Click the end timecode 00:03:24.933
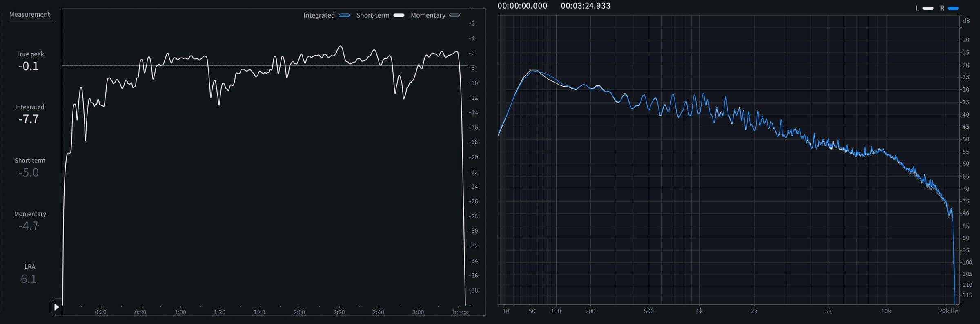Image resolution: width=980 pixels, height=324 pixels. tap(586, 6)
